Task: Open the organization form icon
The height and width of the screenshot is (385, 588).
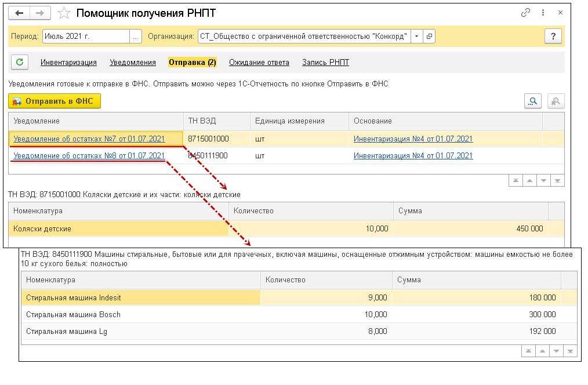Action: pos(429,37)
